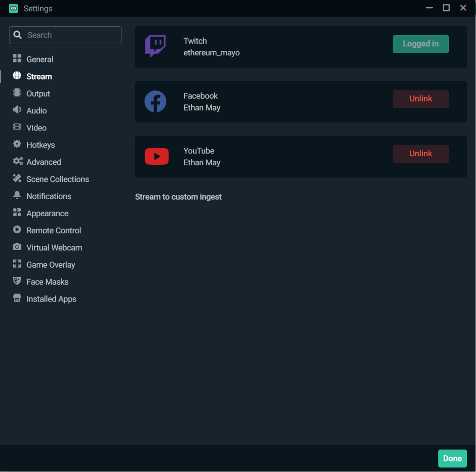The height and width of the screenshot is (472, 476).
Task: Click the Done button
Action: tap(452, 458)
